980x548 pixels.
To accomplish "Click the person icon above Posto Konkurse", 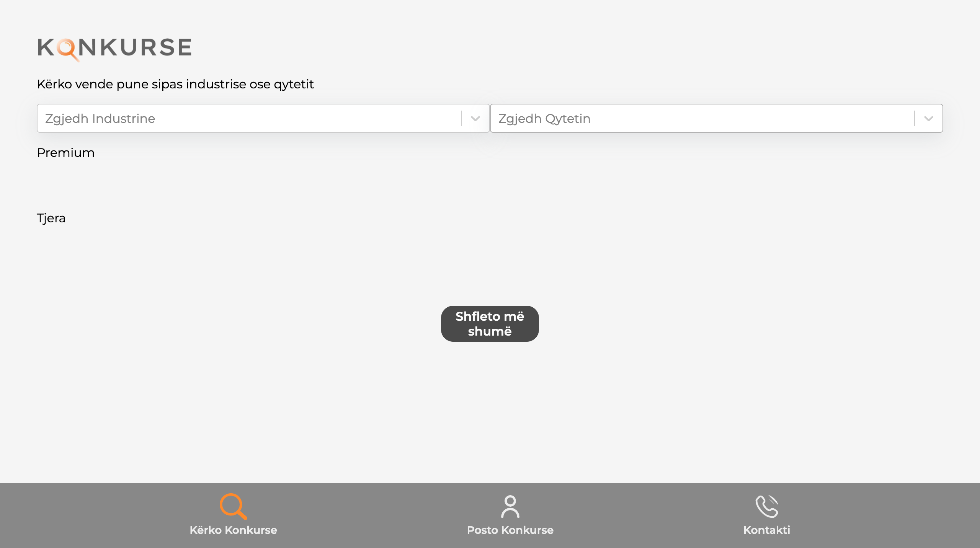I will [x=510, y=506].
